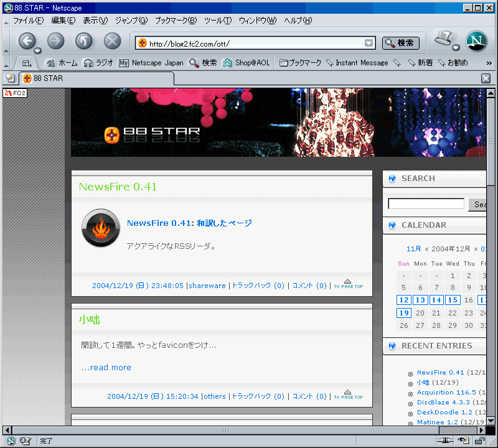Viewport: 498px width, 448px height.
Task: Open recent entry DiscBlaze 4.3.3
Action: 443,403
